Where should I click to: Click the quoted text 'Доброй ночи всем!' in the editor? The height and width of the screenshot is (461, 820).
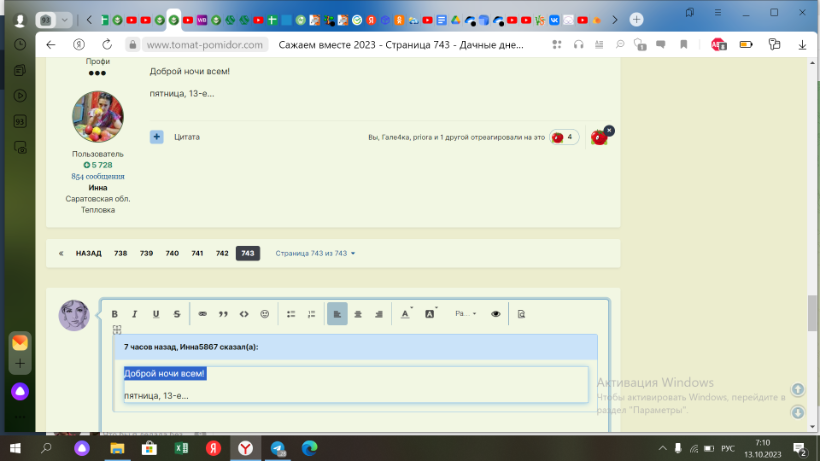click(165, 373)
